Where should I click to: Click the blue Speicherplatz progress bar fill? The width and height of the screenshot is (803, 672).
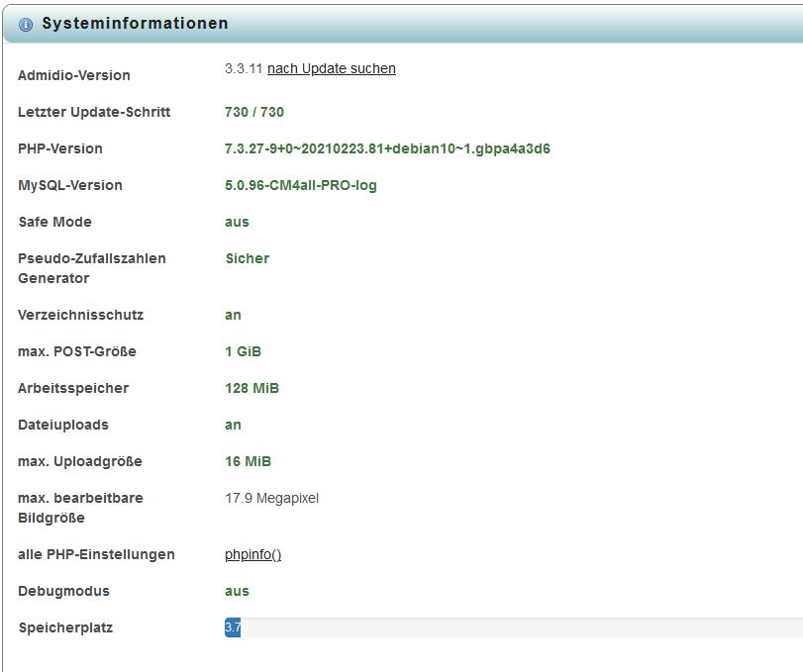(233, 627)
